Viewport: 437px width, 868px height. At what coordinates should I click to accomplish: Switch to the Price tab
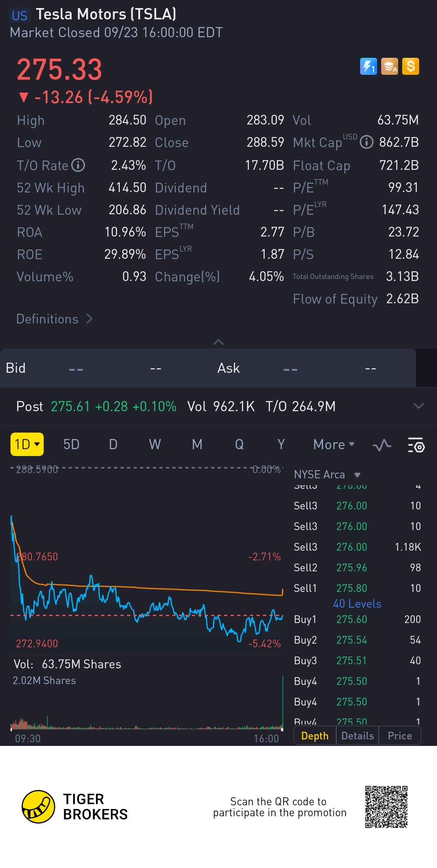coord(400,736)
